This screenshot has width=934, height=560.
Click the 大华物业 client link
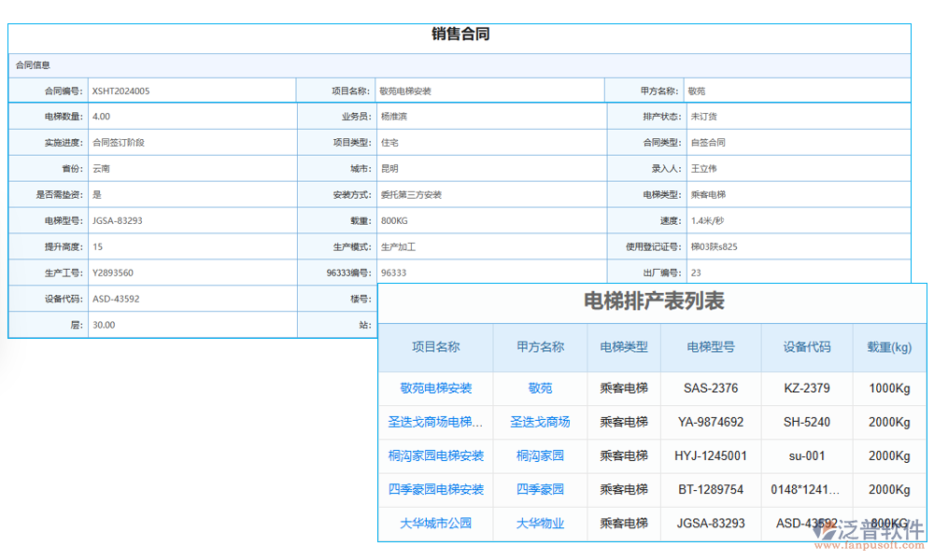tap(540, 523)
